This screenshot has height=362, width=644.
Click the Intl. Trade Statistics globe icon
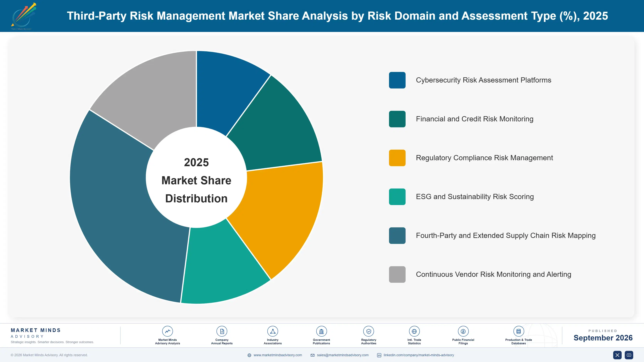pos(414,331)
